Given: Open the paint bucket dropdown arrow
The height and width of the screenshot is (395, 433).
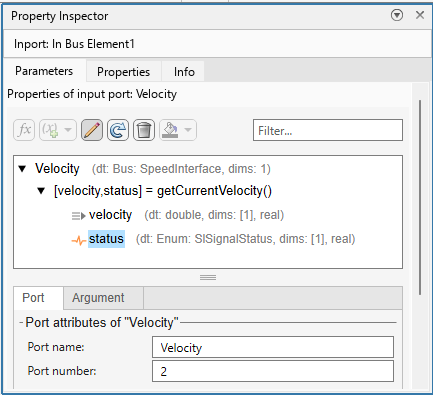Looking at the screenshot, I should click(x=188, y=130).
